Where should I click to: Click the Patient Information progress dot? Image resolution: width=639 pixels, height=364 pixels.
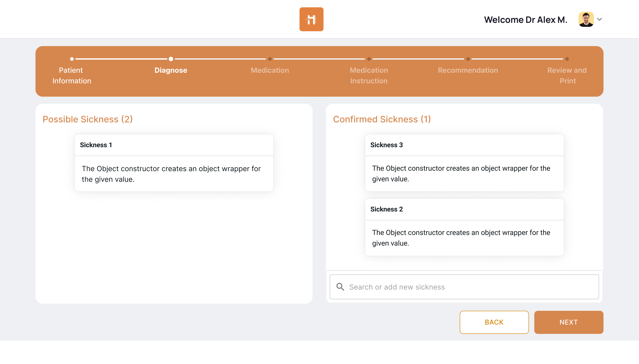(x=72, y=59)
